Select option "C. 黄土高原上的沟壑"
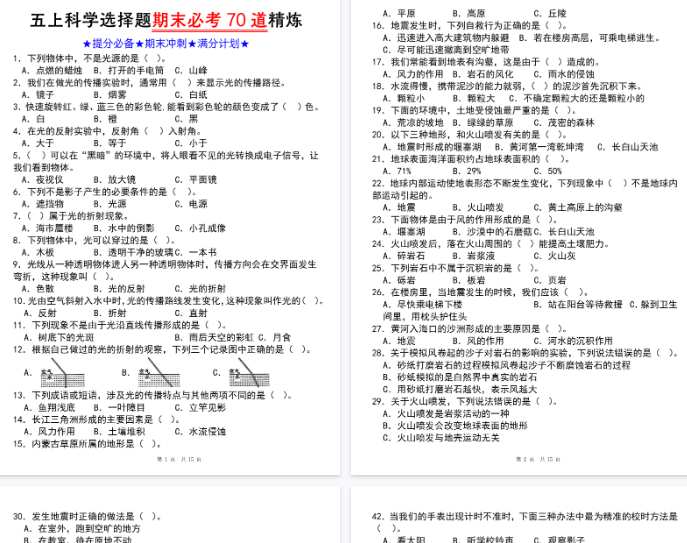The width and height of the screenshot is (687, 543). coord(577,207)
